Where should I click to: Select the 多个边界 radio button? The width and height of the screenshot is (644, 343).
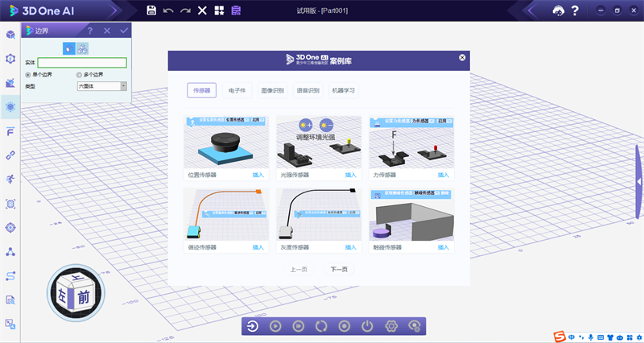click(x=79, y=75)
